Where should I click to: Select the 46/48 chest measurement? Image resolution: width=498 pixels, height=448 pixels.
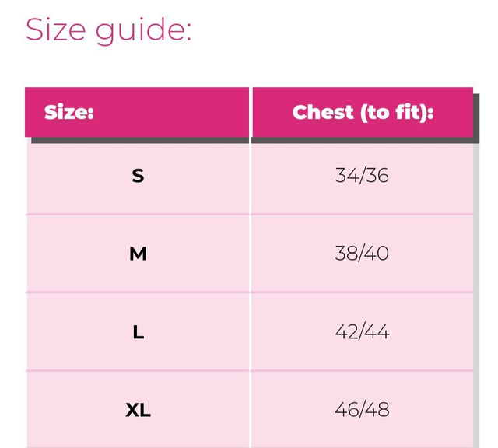tap(362, 410)
